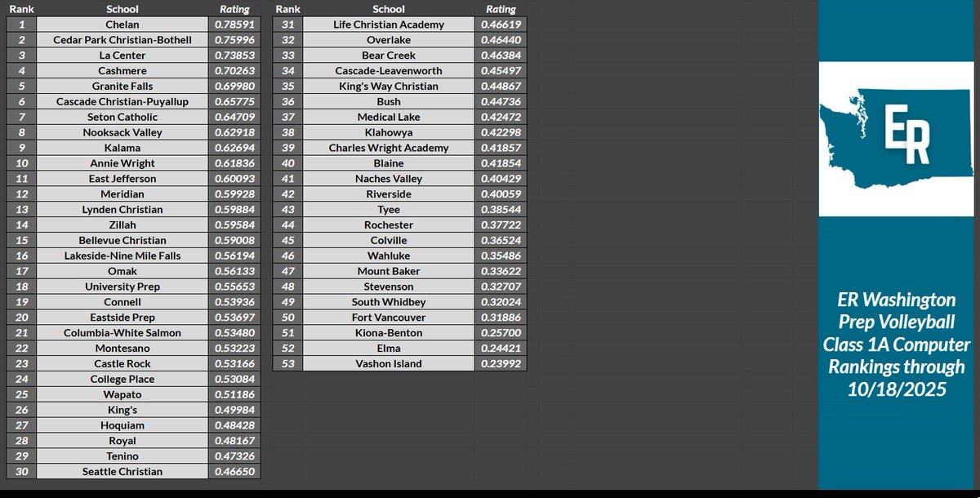This screenshot has width=980, height=498.
Task: Select the Overlake school cell
Action: 389,40
